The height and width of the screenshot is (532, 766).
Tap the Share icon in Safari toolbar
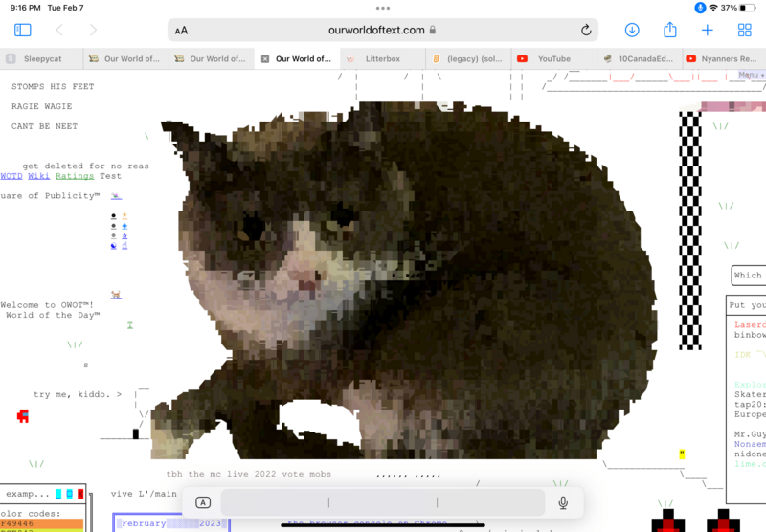click(x=670, y=31)
